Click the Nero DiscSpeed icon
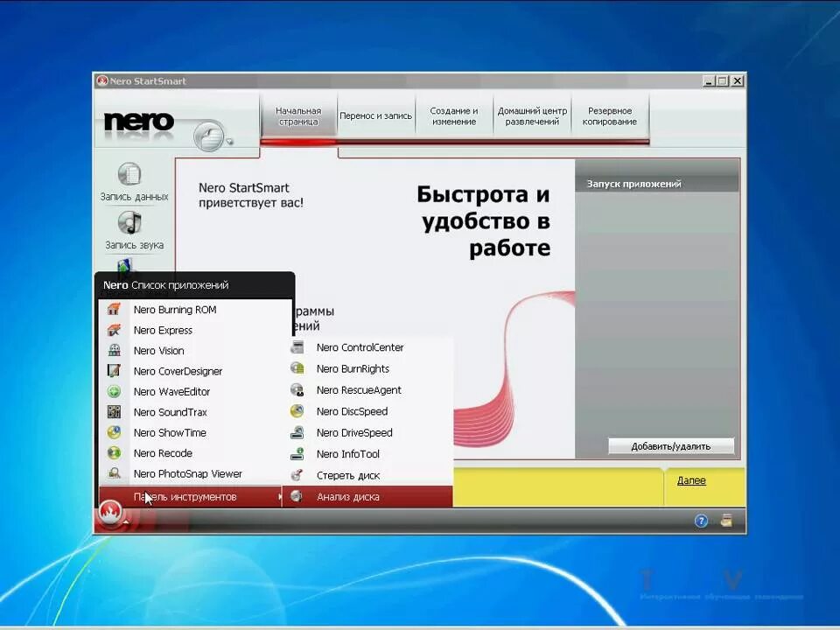The height and width of the screenshot is (630, 840). pyautogui.click(x=297, y=411)
